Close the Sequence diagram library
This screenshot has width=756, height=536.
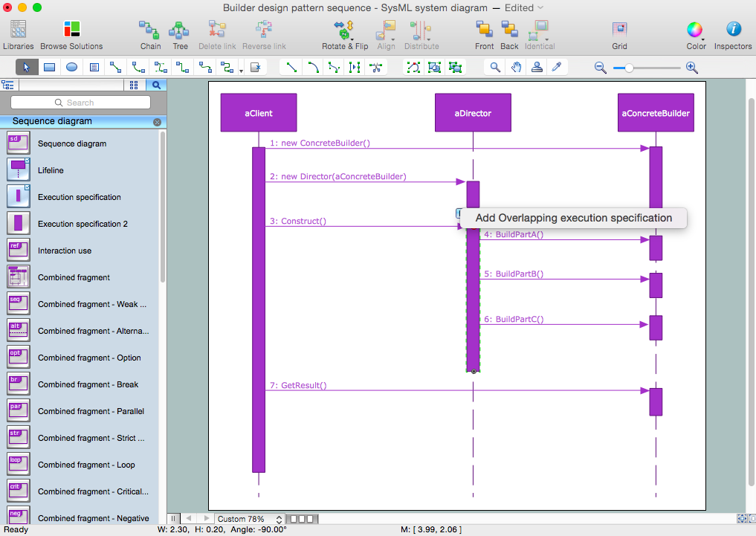(x=157, y=122)
